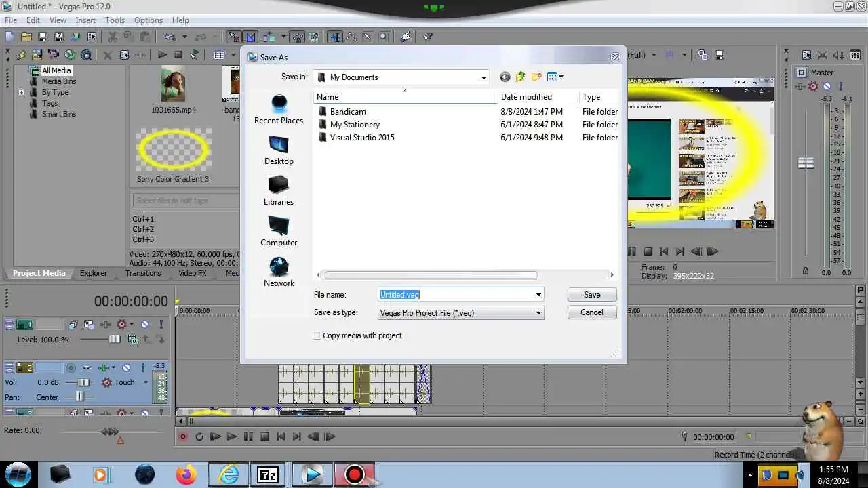Open the Insert menu
Screen dimensions: 868x488
point(85,20)
